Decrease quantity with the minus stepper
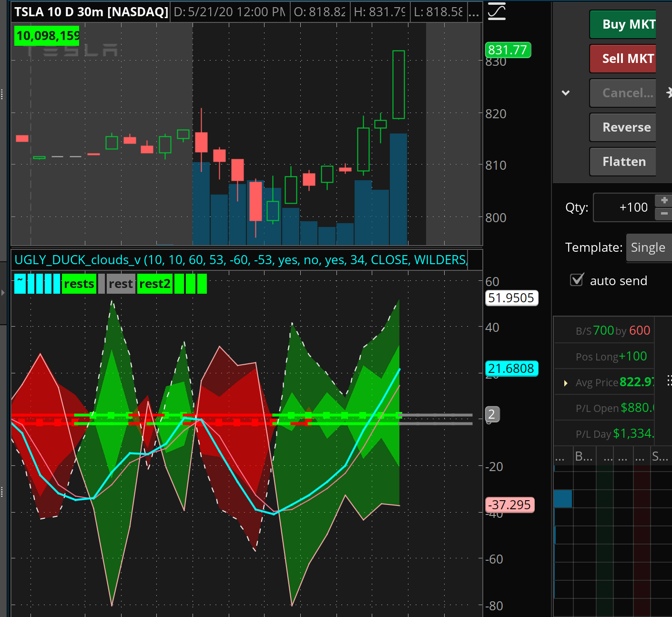This screenshot has width=672, height=617. (x=664, y=214)
